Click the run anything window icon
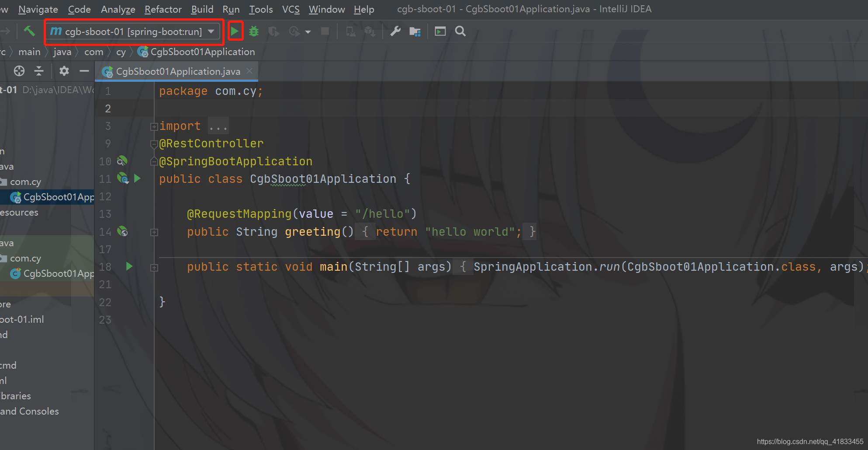Viewport: 868px width, 450px height. (440, 31)
